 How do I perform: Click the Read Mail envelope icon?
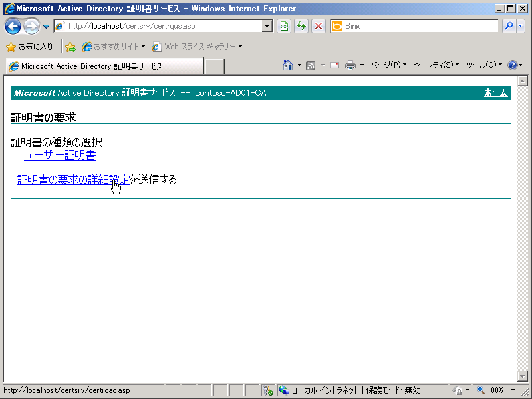pos(334,65)
